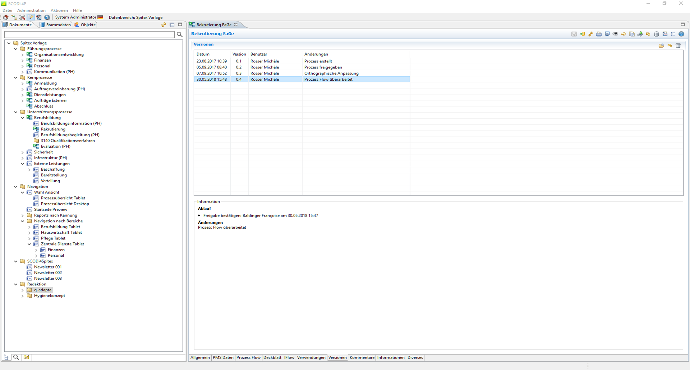Viewport: 690px width, 370px height.
Task: Click the printer icon in the editor toolbar
Action: tap(599, 34)
